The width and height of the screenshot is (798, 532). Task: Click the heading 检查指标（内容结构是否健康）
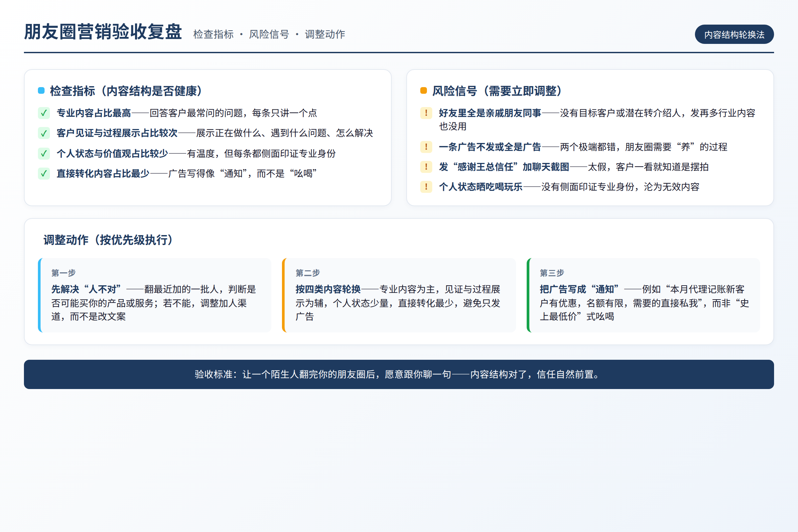point(126,91)
